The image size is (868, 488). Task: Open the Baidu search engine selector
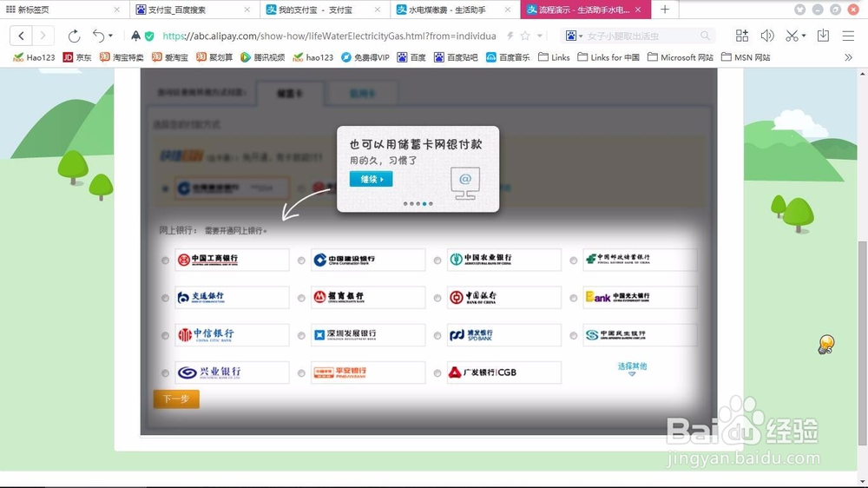click(x=574, y=36)
